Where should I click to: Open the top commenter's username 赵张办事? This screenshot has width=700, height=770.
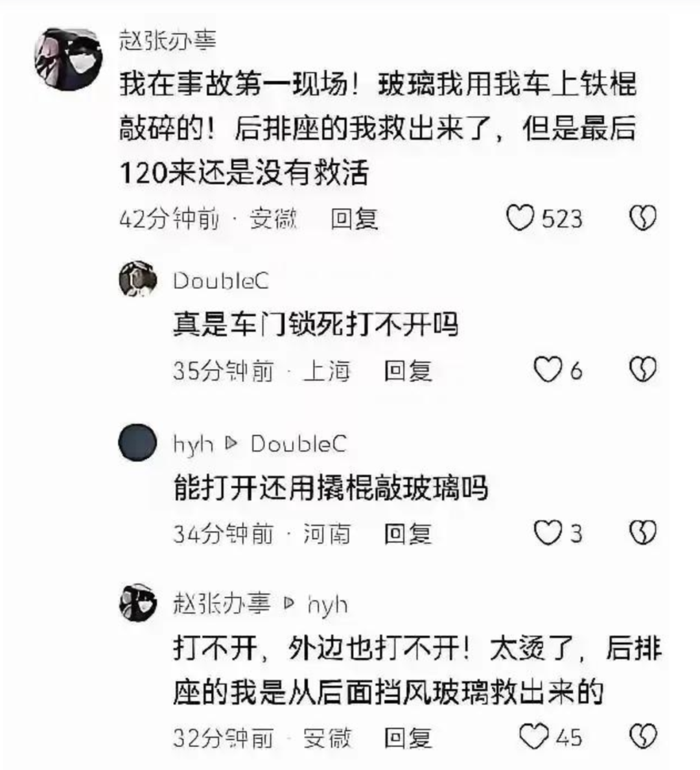168,41
